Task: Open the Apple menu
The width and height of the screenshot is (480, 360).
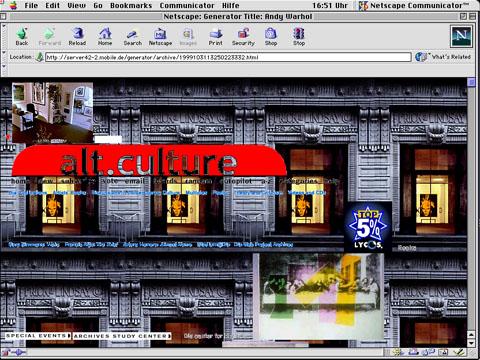Action: (x=13, y=6)
